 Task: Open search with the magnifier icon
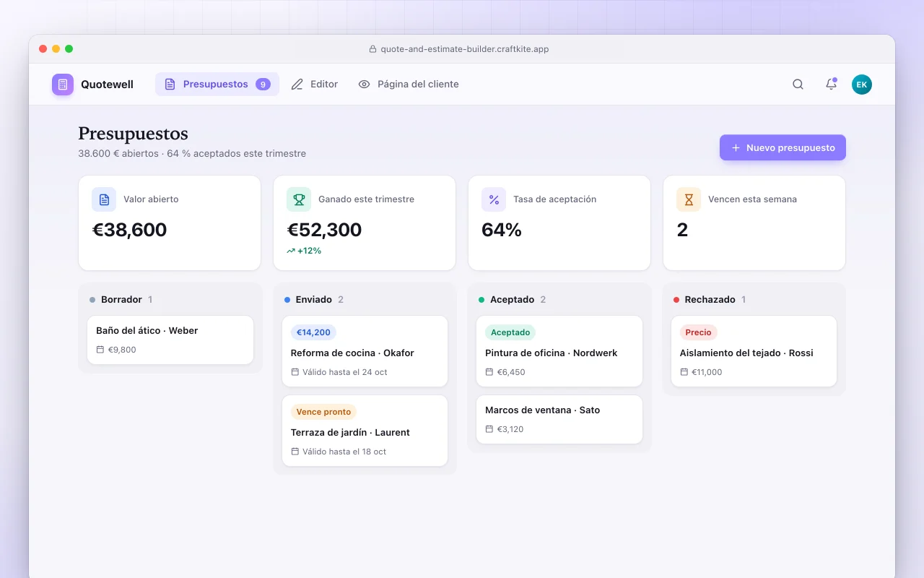(x=798, y=85)
